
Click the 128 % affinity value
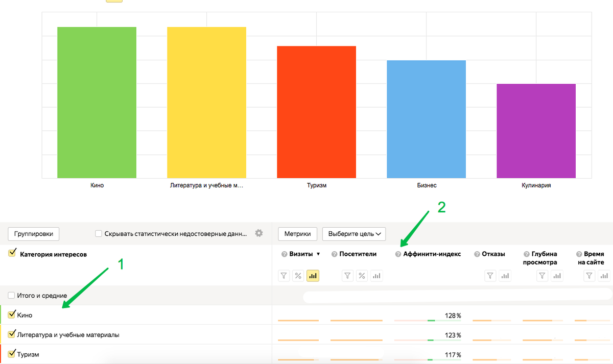click(x=453, y=316)
